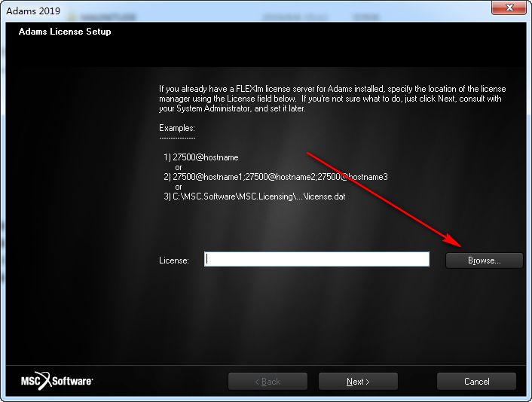
Task: Click the license.dat path example
Action: (x=259, y=196)
